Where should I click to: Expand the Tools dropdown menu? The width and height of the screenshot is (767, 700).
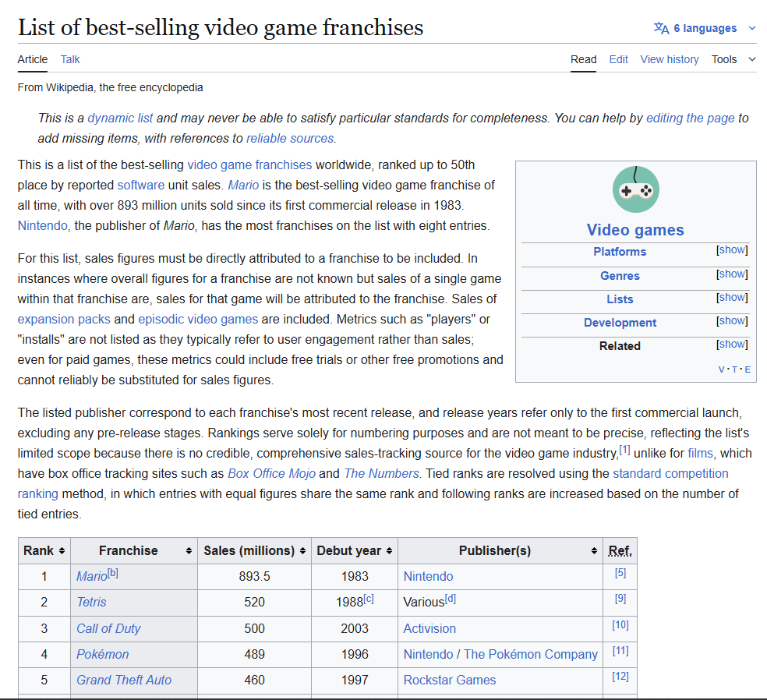tap(733, 60)
